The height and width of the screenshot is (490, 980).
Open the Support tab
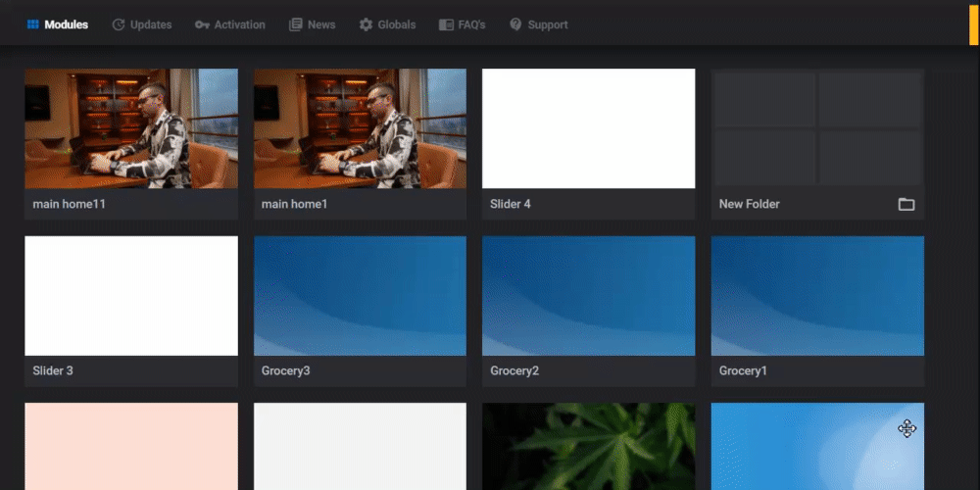[539, 25]
